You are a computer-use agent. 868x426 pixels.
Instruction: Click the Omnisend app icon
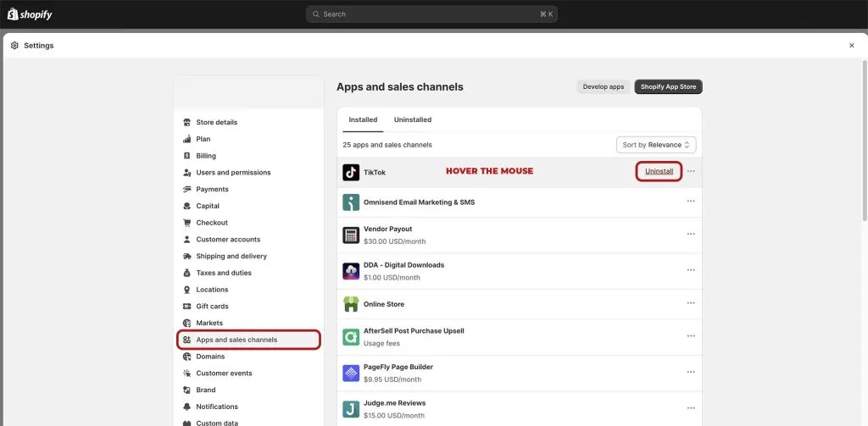point(351,202)
